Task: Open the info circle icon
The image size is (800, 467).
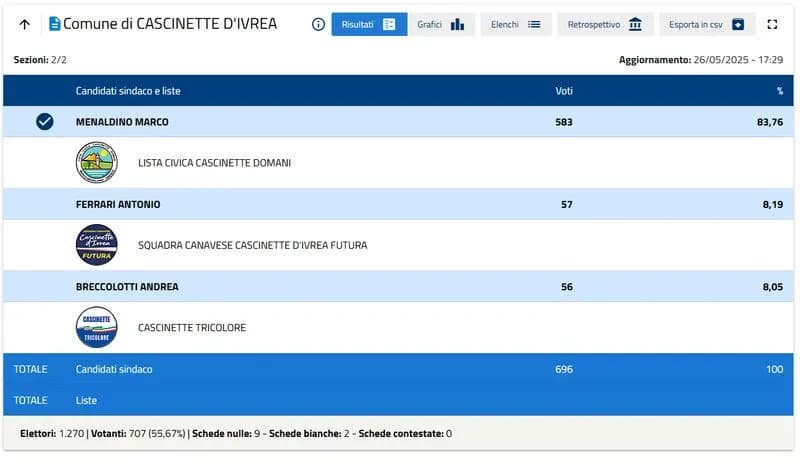Action: (318, 24)
